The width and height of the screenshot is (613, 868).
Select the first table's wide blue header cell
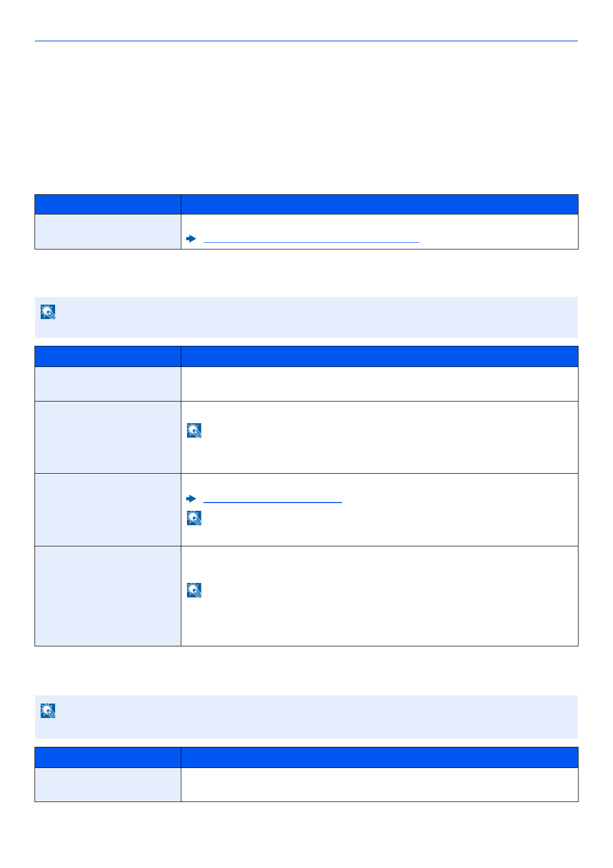point(380,204)
